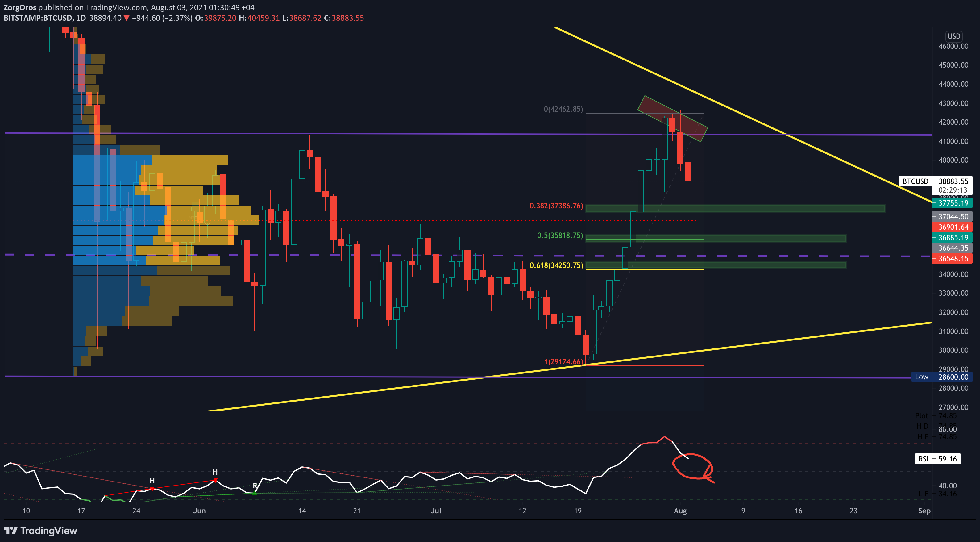The width and height of the screenshot is (980, 542).
Task: Select the Fibonacci 0(42462.85) level label
Action: point(563,109)
